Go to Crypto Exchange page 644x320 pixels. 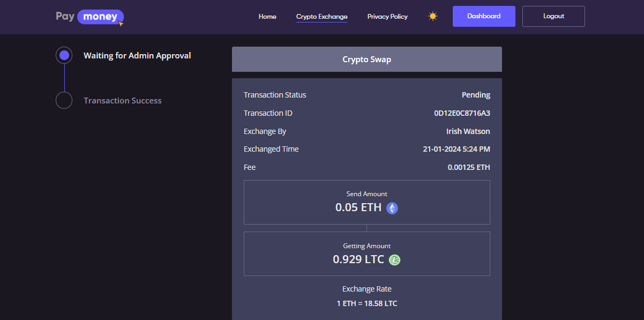[321, 17]
